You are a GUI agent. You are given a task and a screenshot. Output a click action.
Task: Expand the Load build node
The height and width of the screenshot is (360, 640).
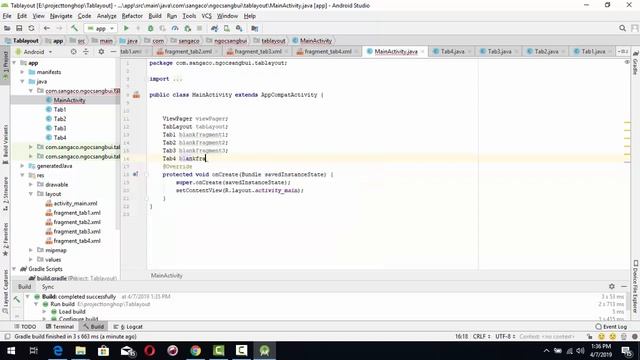click(44, 311)
